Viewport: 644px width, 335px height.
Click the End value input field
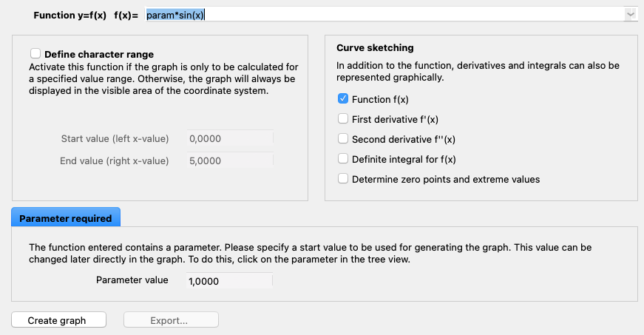coord(229,160)
